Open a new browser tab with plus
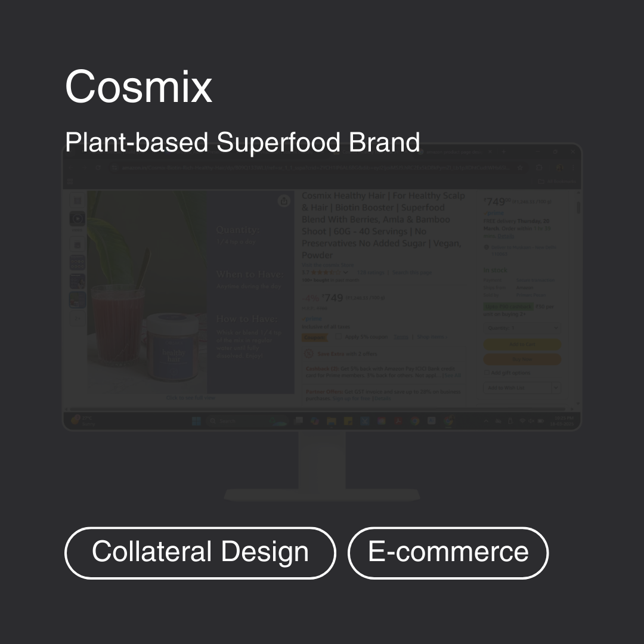The width and height of the screenshot is (644, 644). 503,151
